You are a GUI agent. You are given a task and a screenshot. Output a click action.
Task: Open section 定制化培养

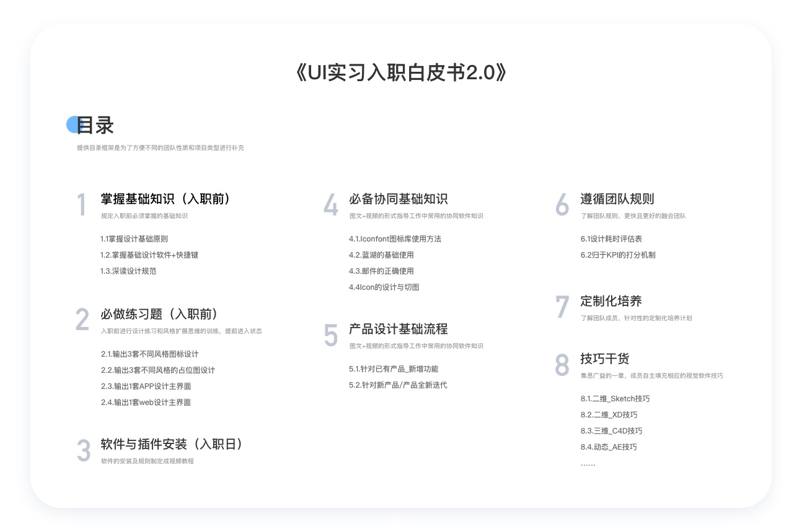pyautogui.click(x=611, y=301)
